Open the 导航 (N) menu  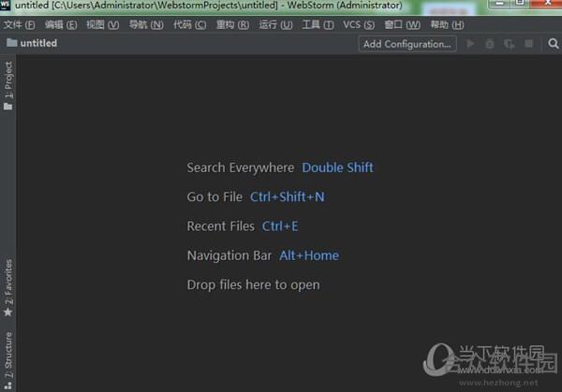[x=146, y=24]
